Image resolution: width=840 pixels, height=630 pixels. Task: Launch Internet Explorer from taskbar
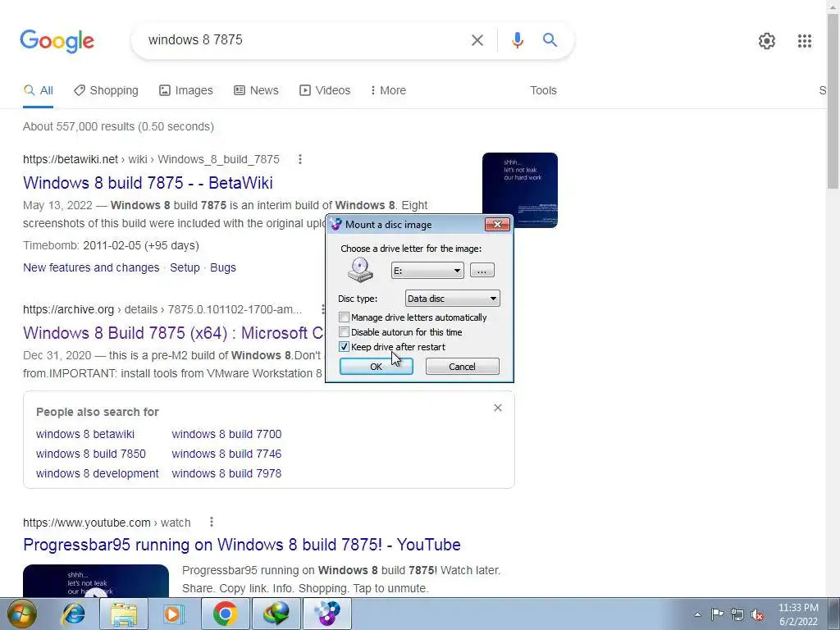73,614
